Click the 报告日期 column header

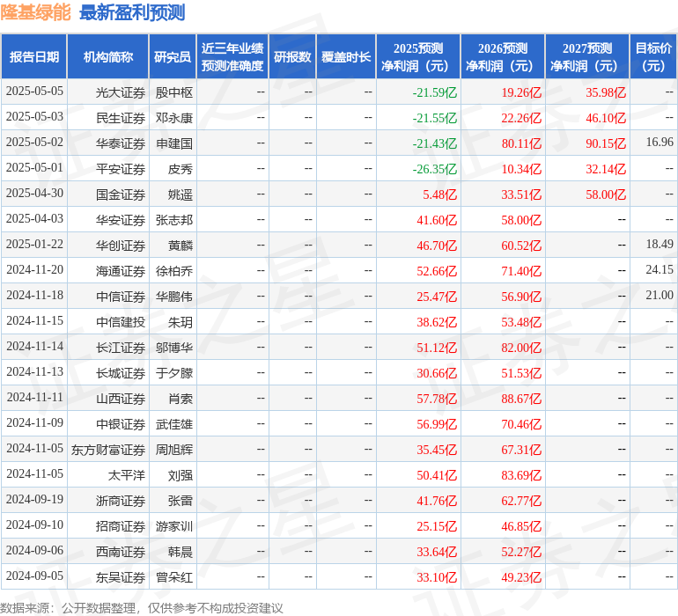(33, 56)
